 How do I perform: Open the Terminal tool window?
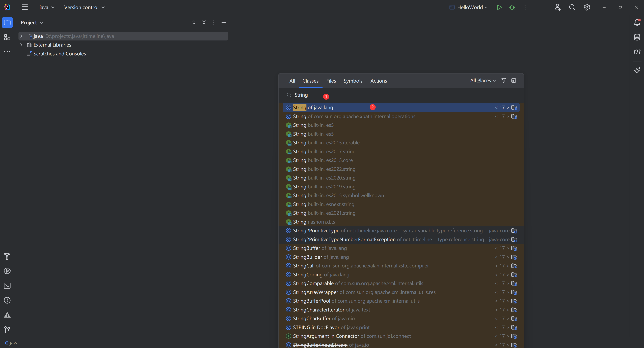coord(7,286)
